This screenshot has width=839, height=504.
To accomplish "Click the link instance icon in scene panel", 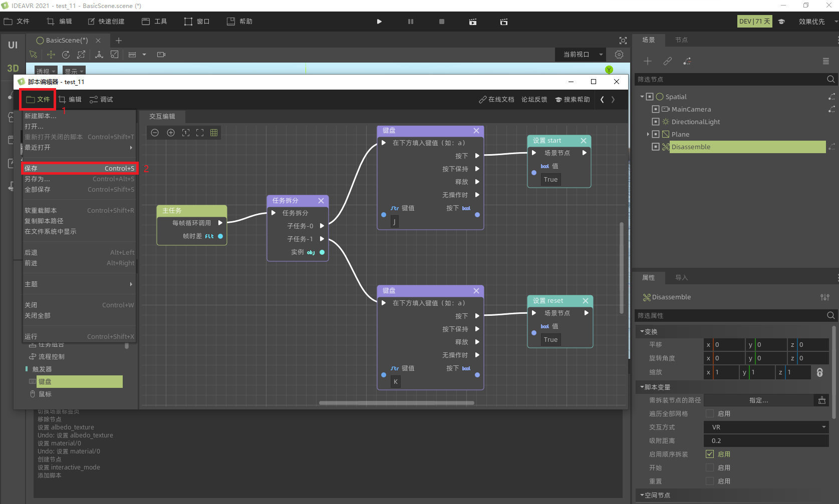I will 668,61.
